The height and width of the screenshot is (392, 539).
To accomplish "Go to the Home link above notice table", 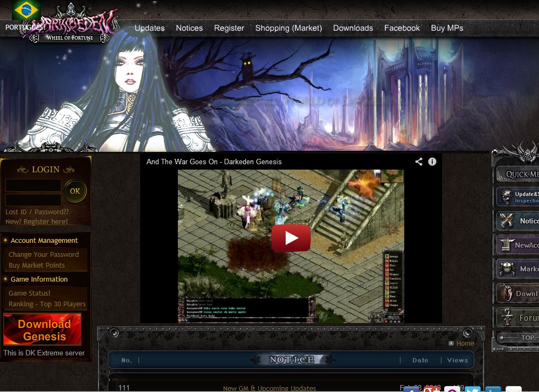I will tap(466, 343).
